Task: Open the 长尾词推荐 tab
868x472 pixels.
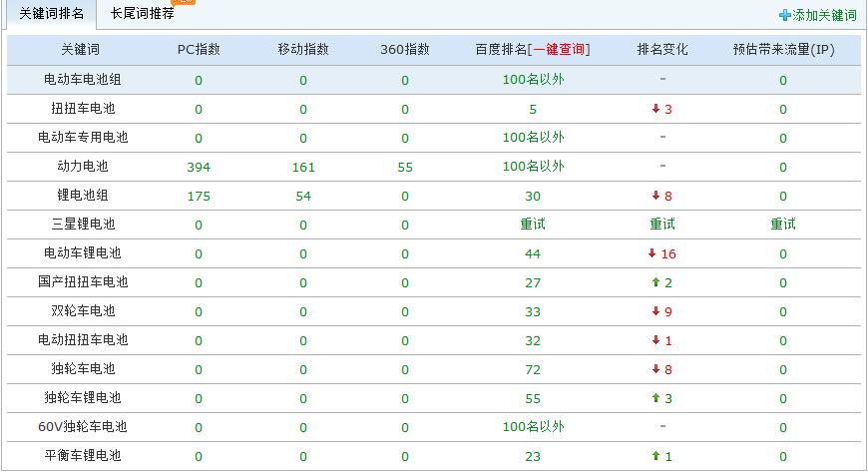Action: [x=142, y=14]
